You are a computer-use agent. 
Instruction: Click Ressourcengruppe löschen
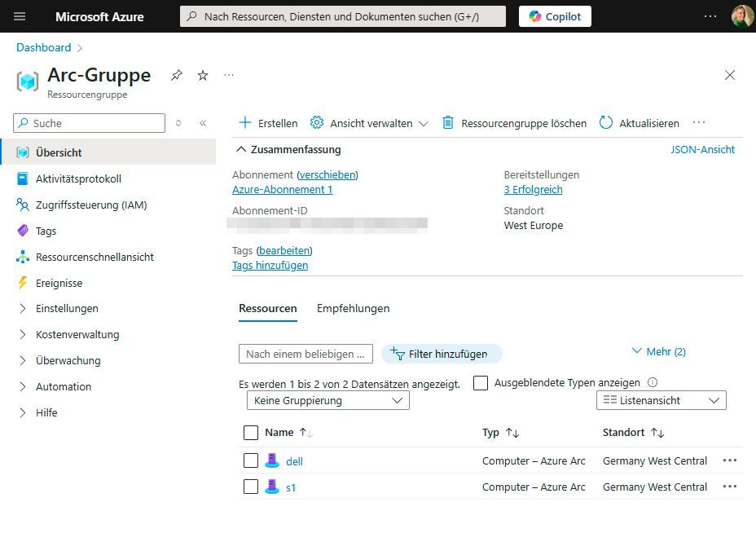tap(514, 123)
